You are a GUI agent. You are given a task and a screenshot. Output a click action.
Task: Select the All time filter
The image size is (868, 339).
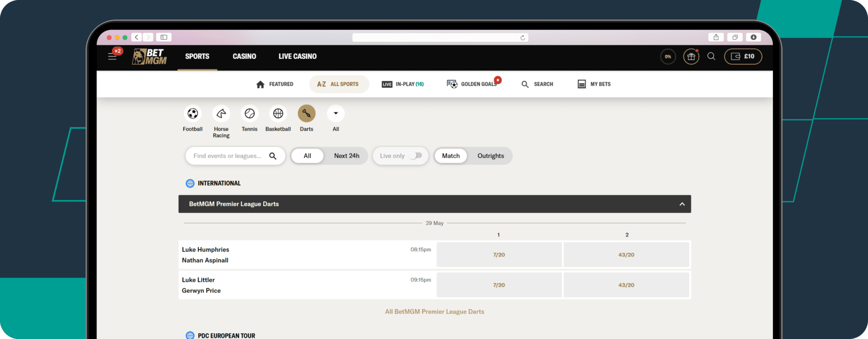(307, 156)
